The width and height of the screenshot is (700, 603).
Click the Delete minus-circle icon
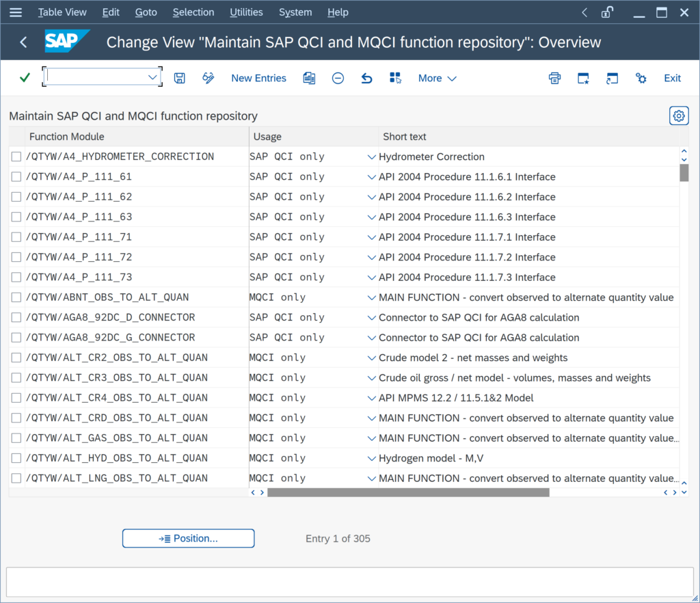(338, 78)
